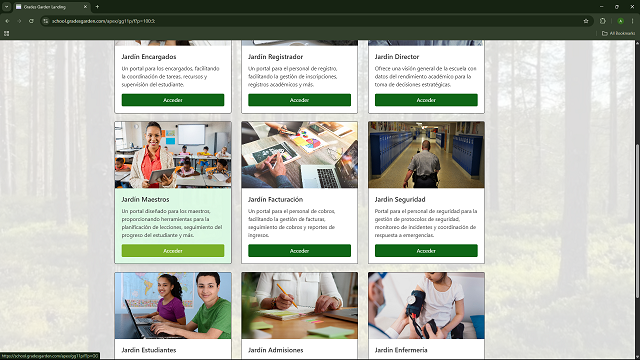Close the Grades Garden Landing tab
Screen dimensions: 640x360
(x=85, y=7)
